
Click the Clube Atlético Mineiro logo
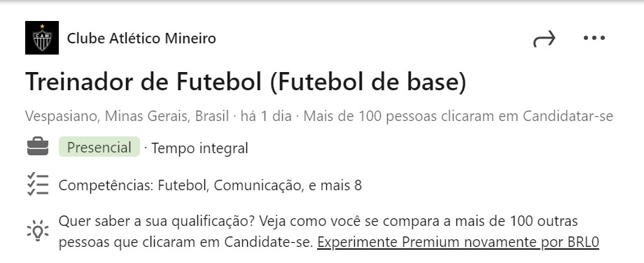[42, 38]
